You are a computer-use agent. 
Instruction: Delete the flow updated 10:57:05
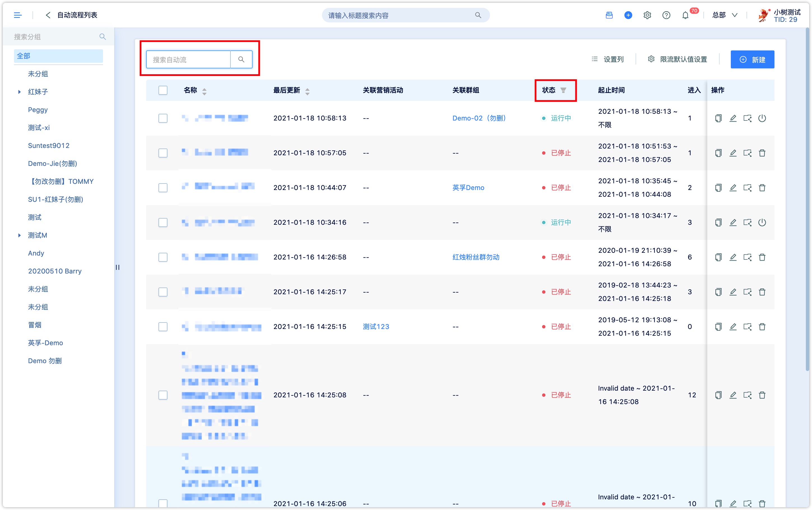(762, 153)
